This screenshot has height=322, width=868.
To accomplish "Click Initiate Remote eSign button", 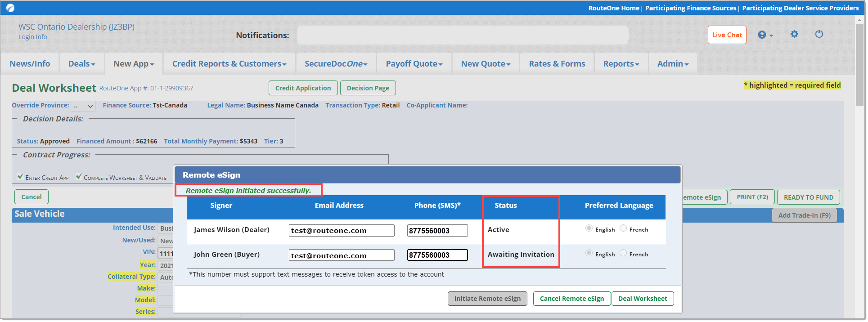I will coord(487,299).
